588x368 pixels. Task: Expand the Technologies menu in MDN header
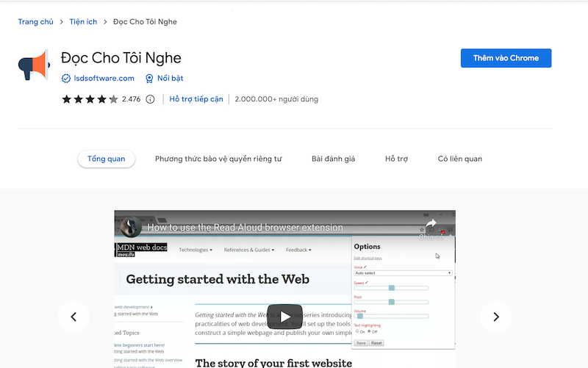(x=196, y=250)
